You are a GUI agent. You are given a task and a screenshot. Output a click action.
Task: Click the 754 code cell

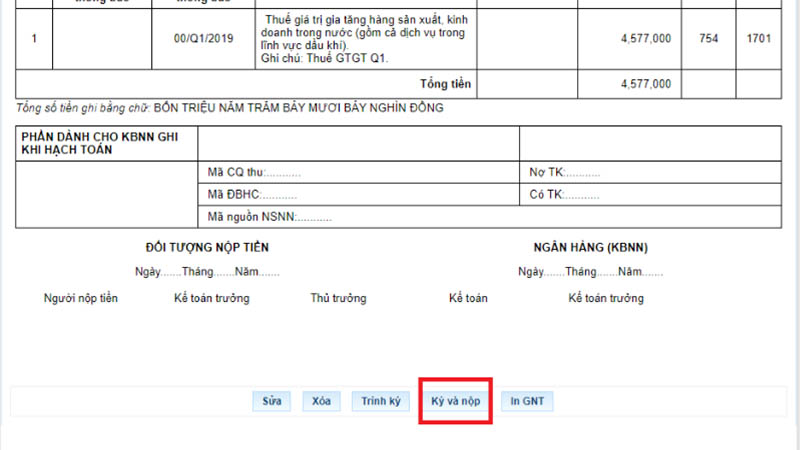[x=709, y=39]
